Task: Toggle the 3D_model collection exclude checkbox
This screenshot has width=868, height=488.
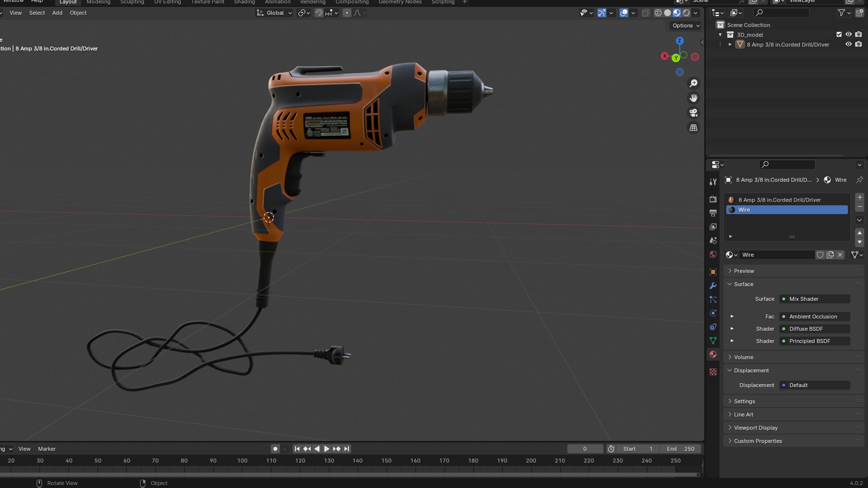Action: (839, 34)
